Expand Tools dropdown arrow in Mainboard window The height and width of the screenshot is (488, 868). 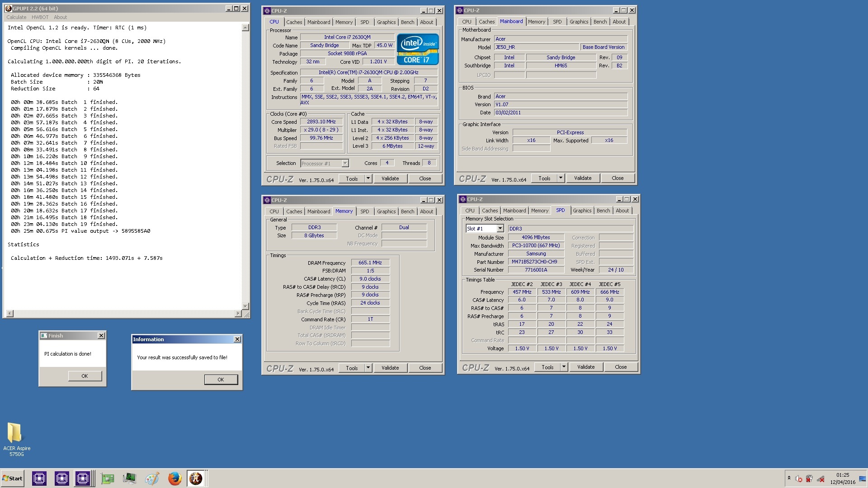561,178
